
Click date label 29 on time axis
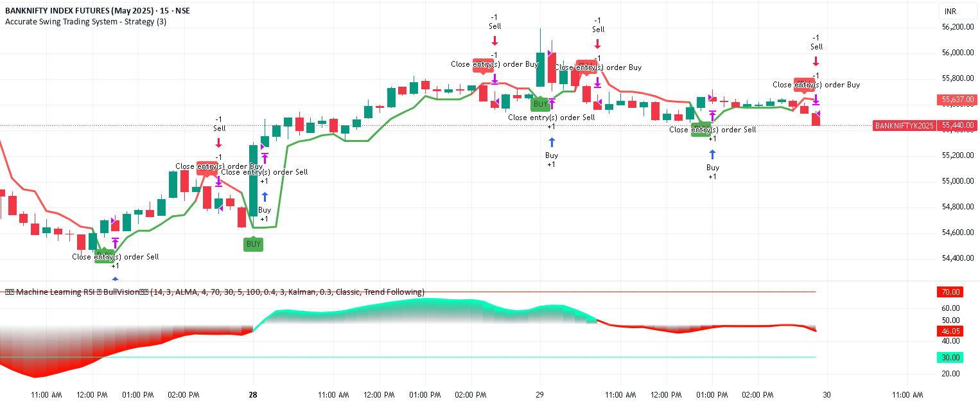[540, 395]
